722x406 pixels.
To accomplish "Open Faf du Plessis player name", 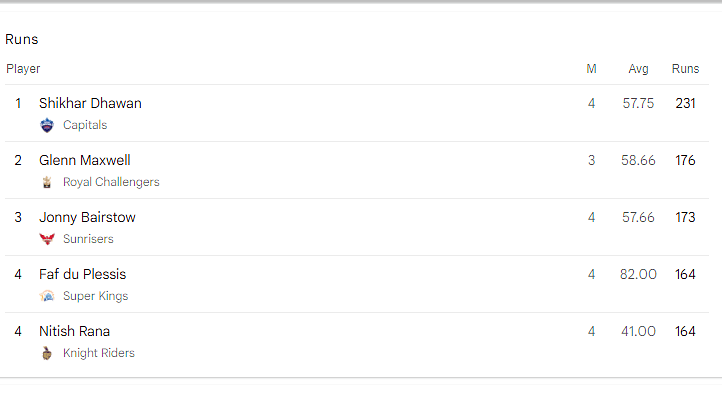I will point(82,274).
